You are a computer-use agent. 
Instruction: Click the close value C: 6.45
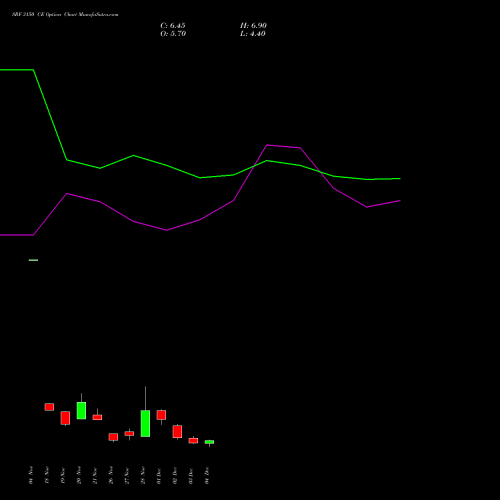(173, 26)
